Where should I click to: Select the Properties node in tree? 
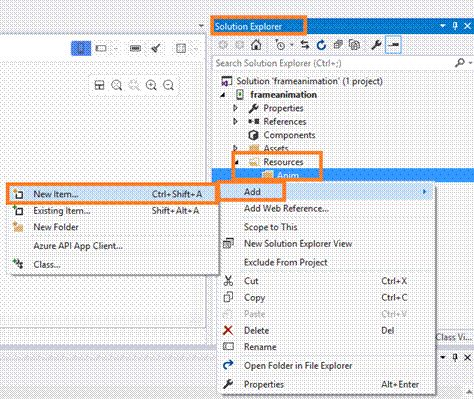click(x=283, y=108)
